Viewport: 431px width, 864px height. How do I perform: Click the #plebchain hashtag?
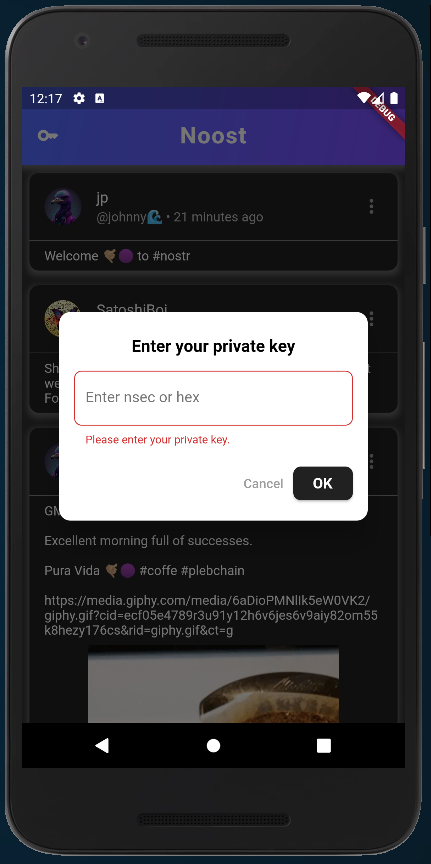(212, 571)
